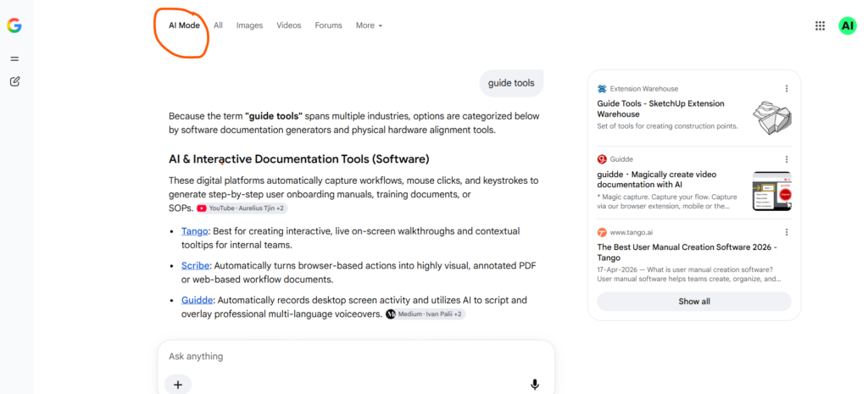
Task: Switch to the Images tab
Action: [250, 25]
